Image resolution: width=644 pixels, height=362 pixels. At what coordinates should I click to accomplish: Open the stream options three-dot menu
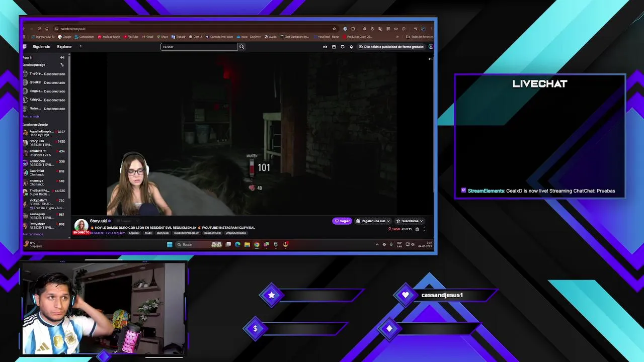click(424, 229)
